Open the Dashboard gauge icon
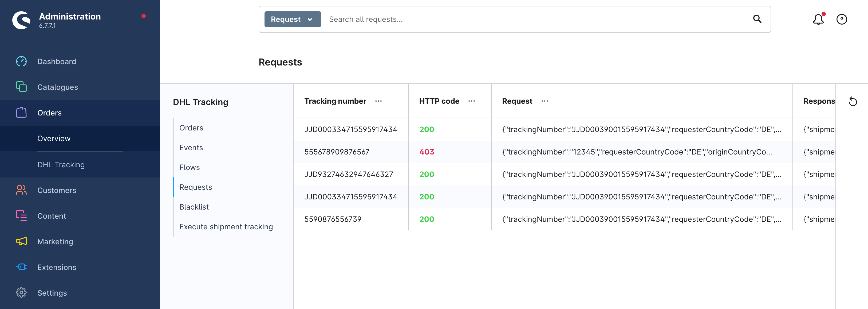Screen dimensions: 868x309 coord(21,61)
